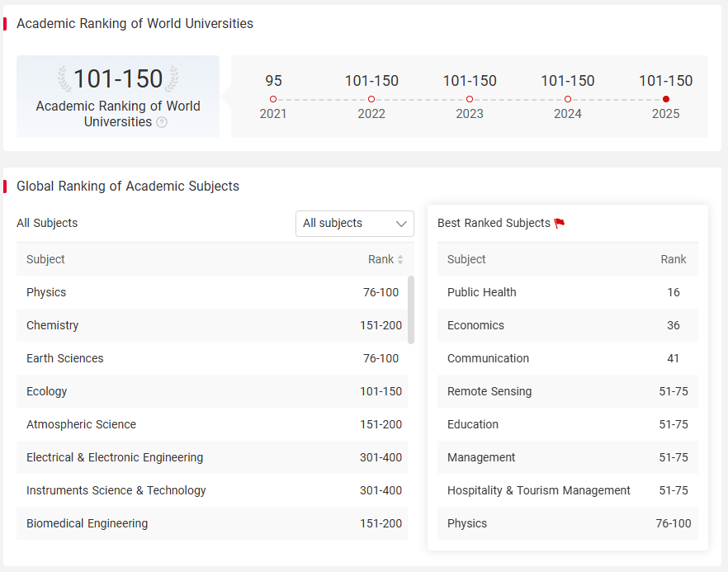Click the All Subjects table scrollbar thumb

tap(411, 310)
